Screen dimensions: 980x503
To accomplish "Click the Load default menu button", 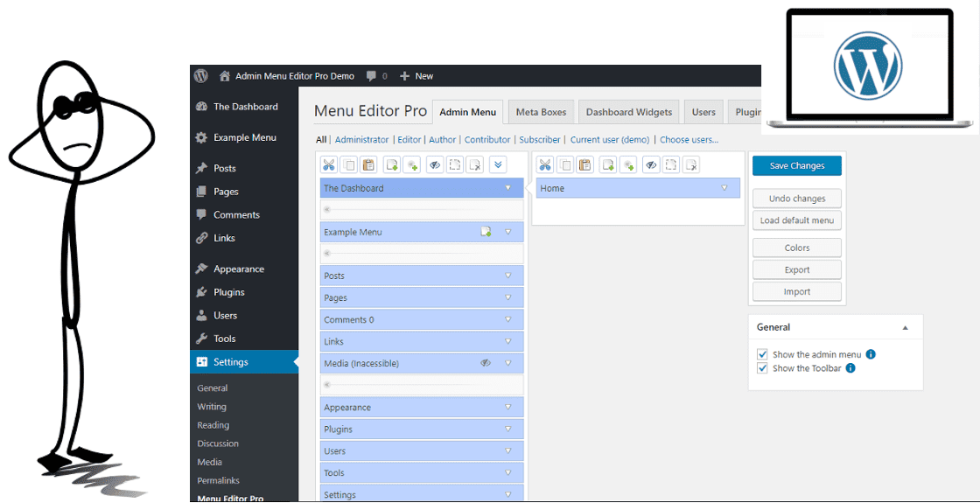I will (797, 220).
